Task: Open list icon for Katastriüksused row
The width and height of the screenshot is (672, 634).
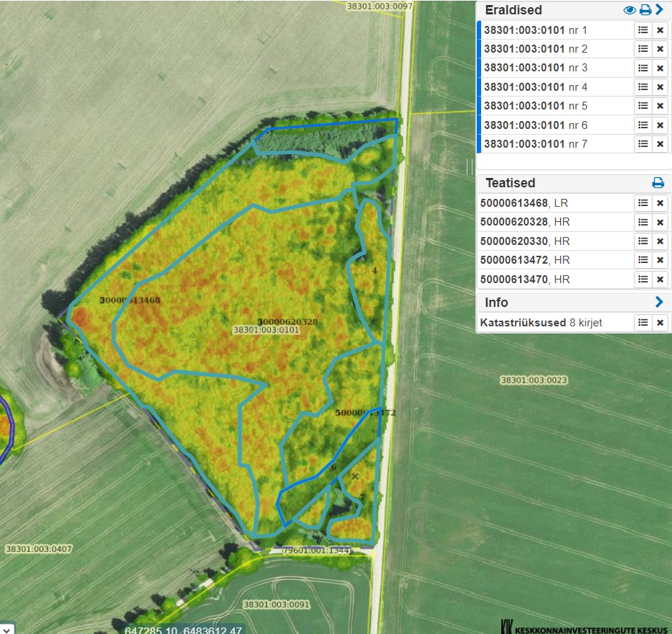Action: click(642, 323)
